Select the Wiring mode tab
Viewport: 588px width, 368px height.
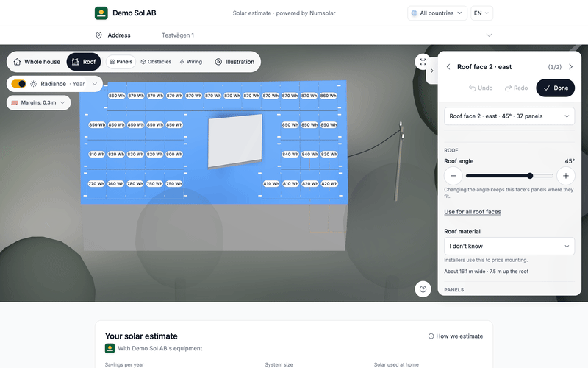(x=191, y=62)
